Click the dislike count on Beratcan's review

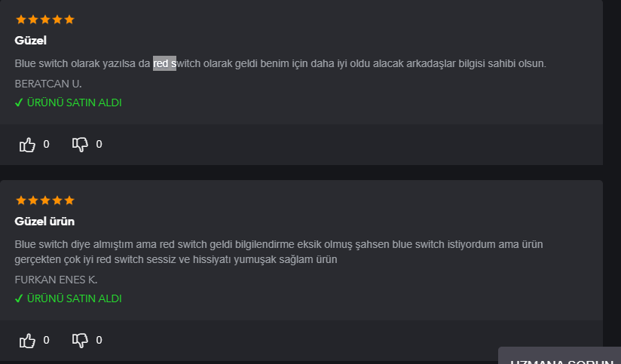99,144
